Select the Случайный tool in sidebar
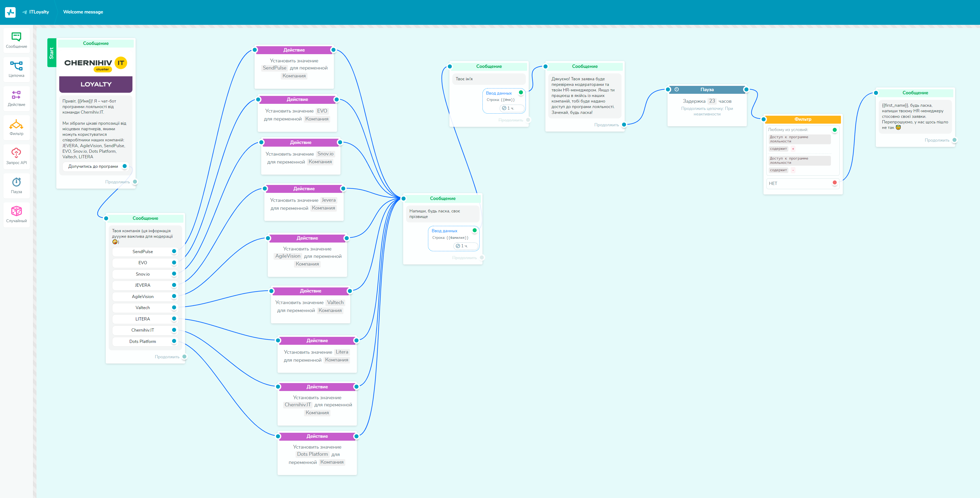 (16, 215)
